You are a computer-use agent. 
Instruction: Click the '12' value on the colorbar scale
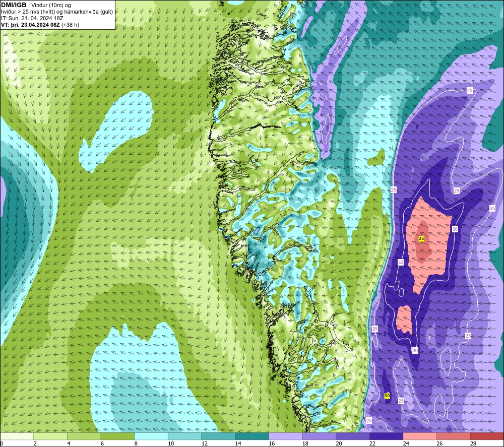point(205,443)
